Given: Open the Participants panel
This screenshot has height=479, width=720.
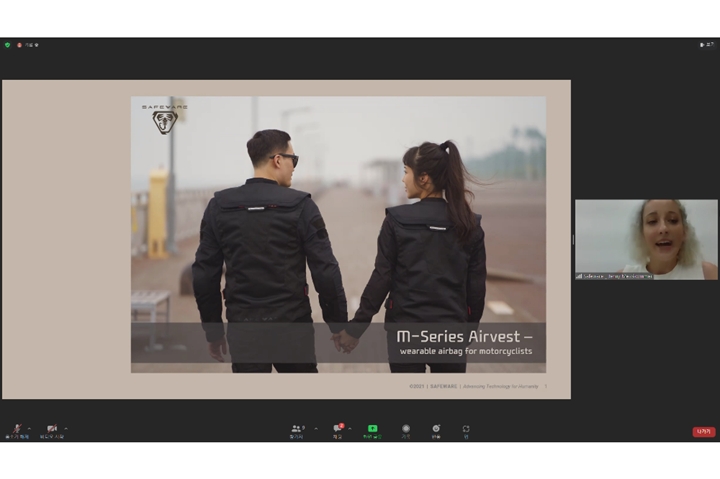Looking at the screenshot, I should coord(296,430).
